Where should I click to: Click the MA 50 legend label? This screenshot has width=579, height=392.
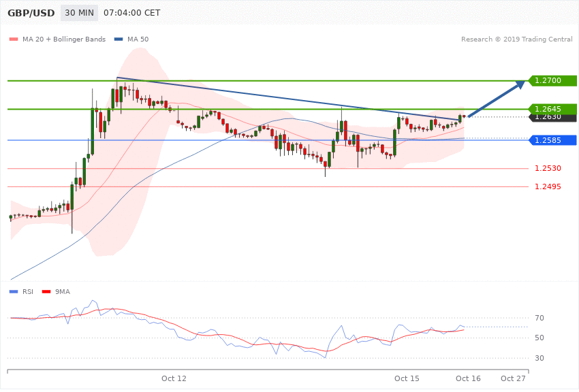[x=138, y=39]
